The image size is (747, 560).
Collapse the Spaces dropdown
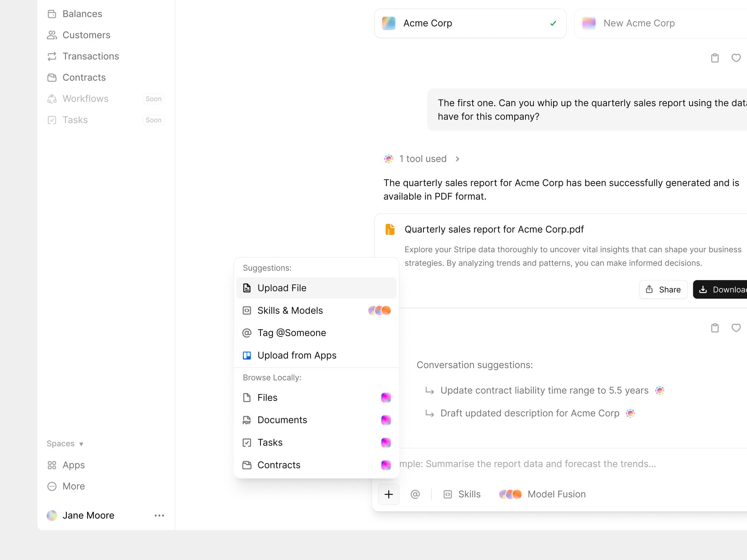(x=65, y=444)
